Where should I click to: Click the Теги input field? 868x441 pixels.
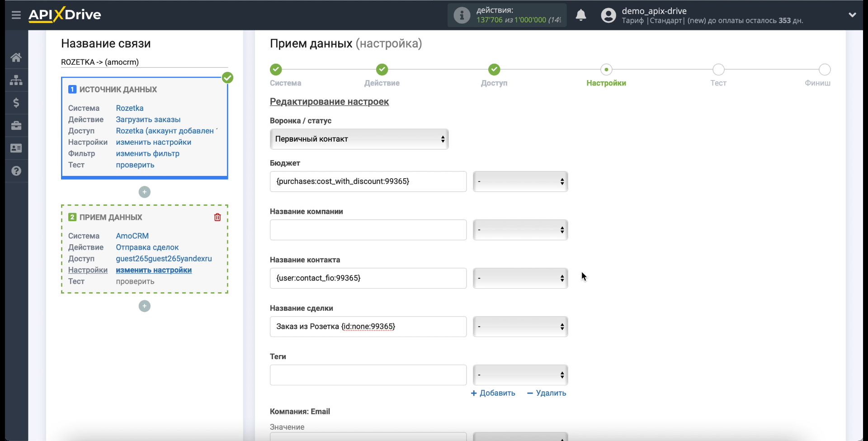click(368, 375)
